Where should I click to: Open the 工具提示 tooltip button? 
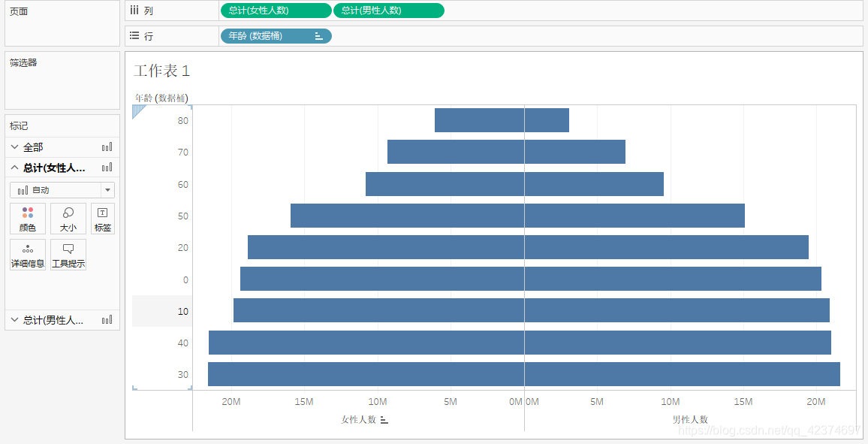[68, 255]
